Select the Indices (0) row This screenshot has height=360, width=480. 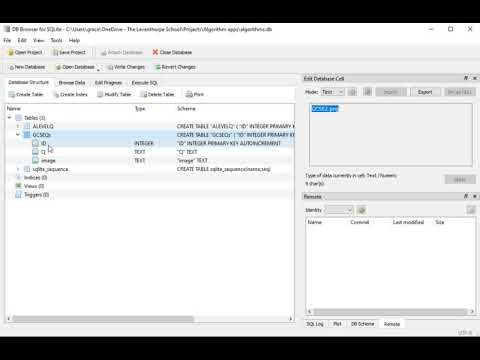click(x=150, y=178)
